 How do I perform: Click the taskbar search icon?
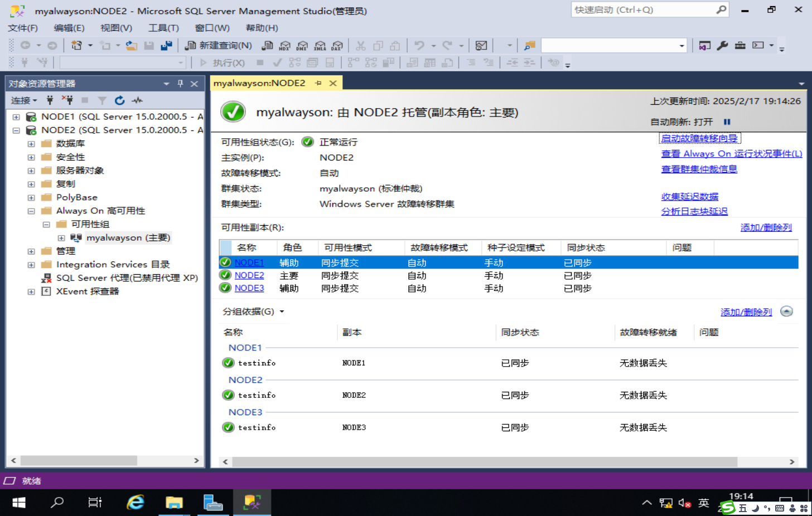pos(57,503)
